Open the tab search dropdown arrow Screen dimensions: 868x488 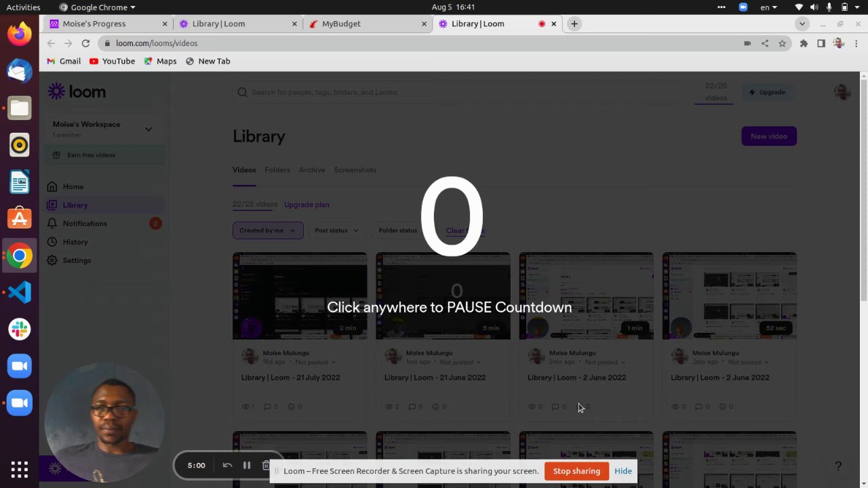(x=802, y=24)
